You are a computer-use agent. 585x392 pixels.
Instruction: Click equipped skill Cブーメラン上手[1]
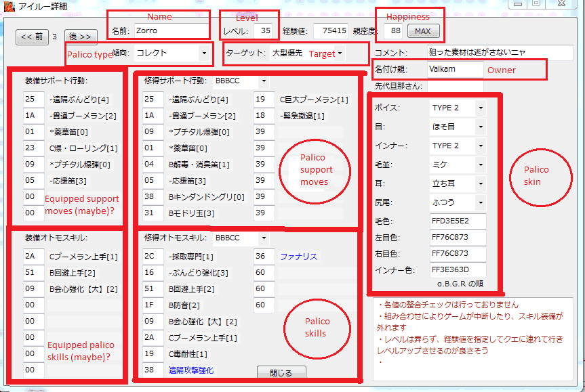point(83,257)
